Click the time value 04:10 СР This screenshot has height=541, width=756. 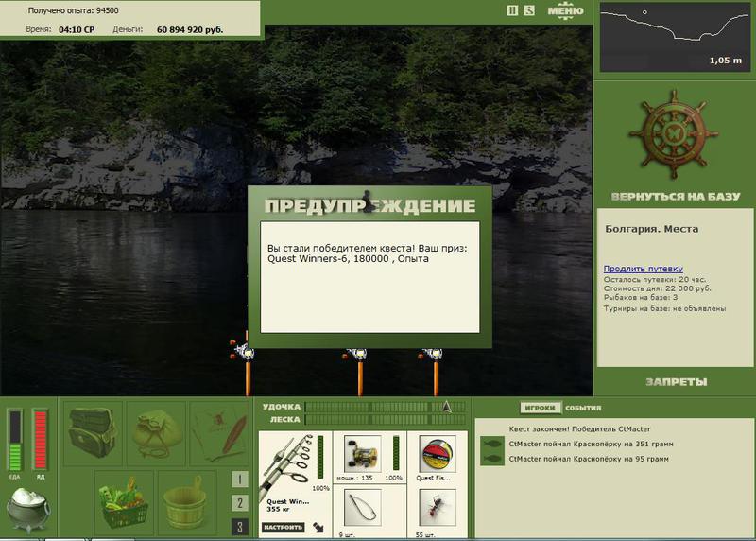pyautogui.click(x=77, y=30)
